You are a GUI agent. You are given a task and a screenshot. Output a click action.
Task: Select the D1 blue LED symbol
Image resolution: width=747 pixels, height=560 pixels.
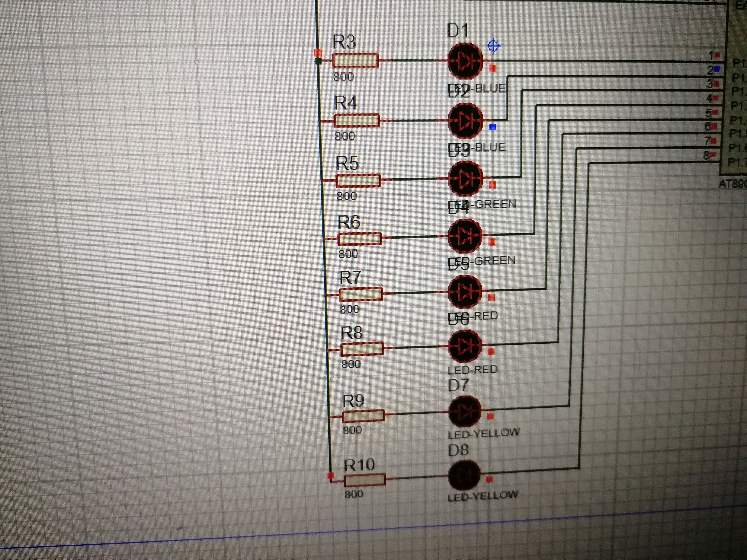(x=465, y=61)
